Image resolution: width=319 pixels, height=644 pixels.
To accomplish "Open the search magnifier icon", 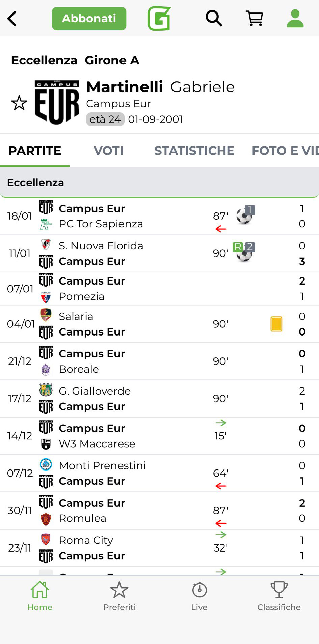I will tap(214, 18).
